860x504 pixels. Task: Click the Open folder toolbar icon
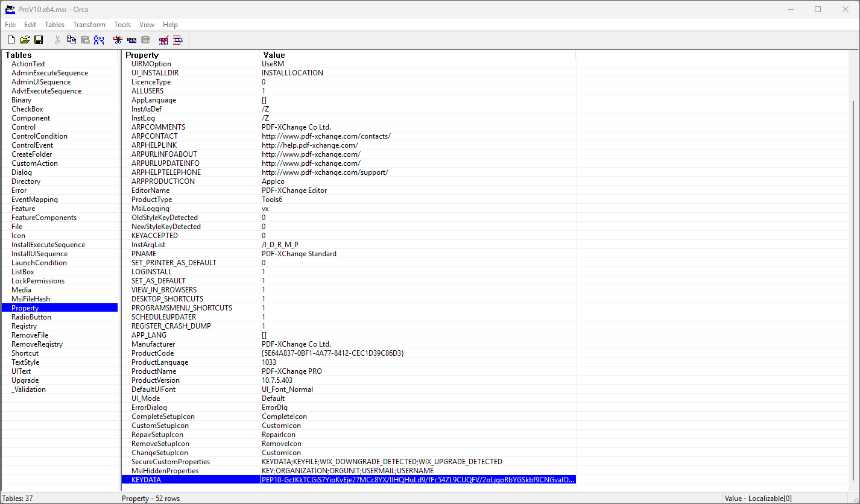tap(25, 40)
